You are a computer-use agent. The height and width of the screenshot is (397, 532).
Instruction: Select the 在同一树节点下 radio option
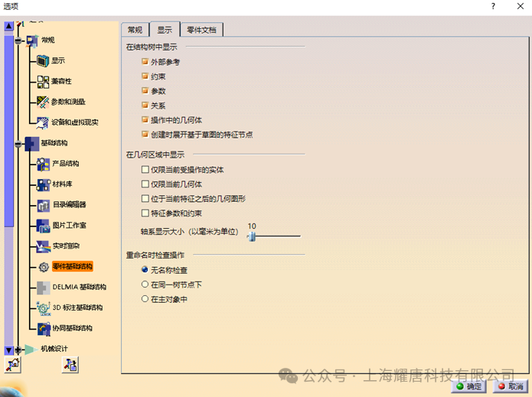point(145,285)
